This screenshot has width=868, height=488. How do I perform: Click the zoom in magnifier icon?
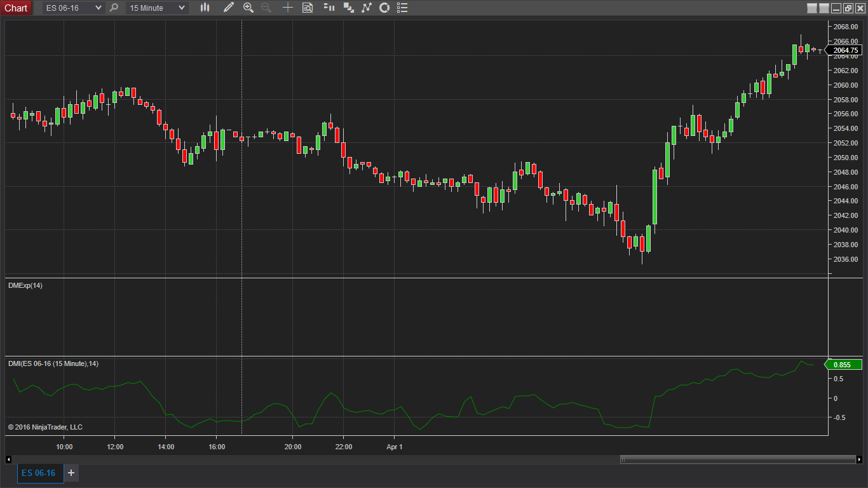coord(248,8)
